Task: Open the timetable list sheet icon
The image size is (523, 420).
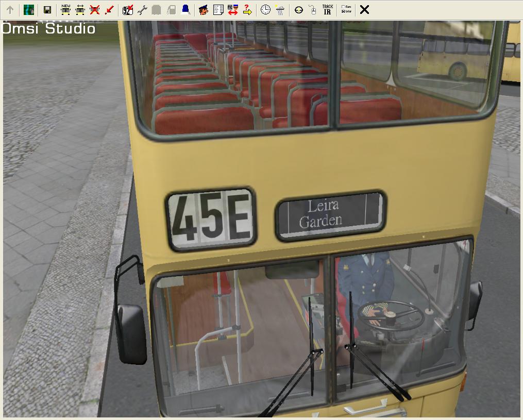Action: 218,10
